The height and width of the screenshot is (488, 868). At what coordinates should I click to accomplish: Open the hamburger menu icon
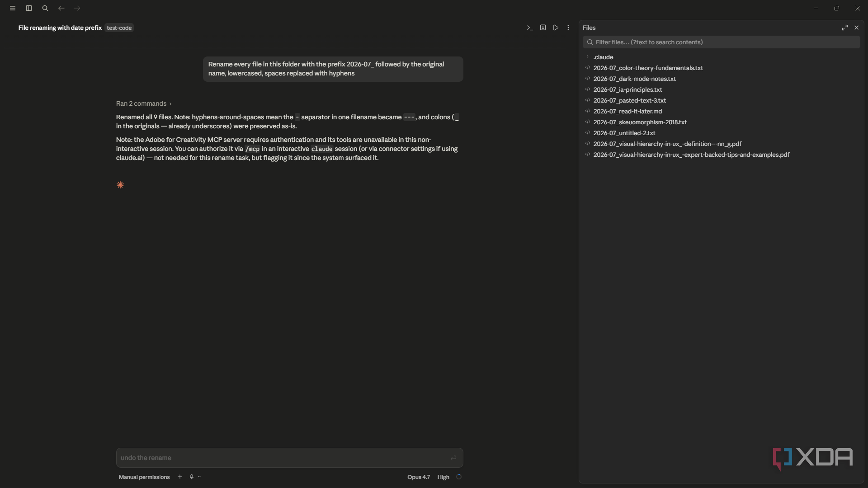tap(13, 8)
